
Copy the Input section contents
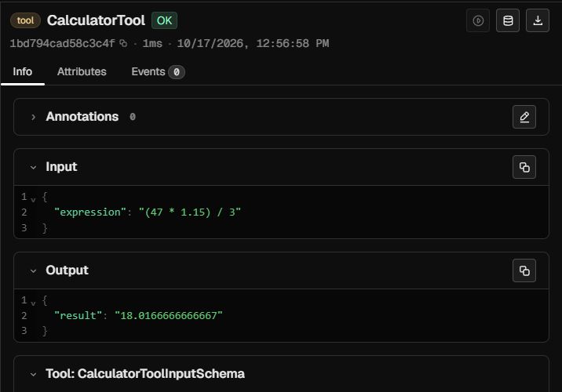pyautogui.click(x=524, y=167)
